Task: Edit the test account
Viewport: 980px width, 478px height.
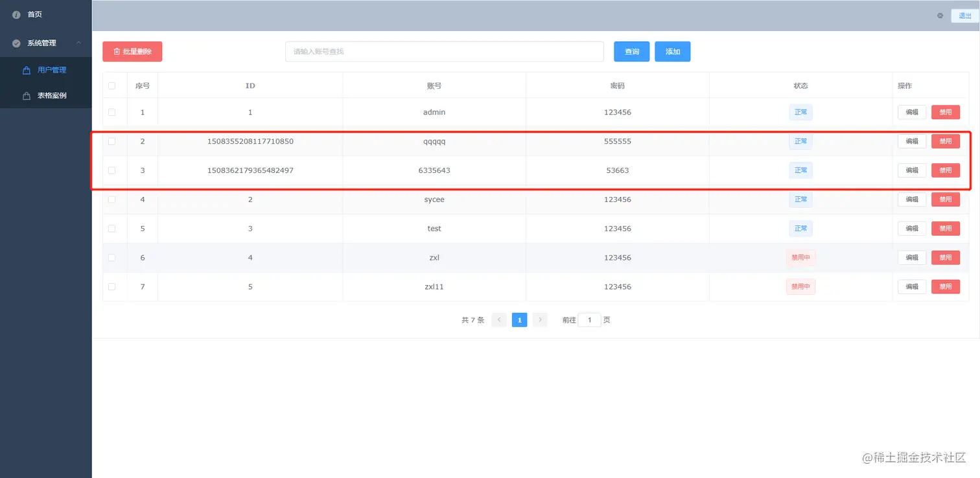Action: (912, 229)
